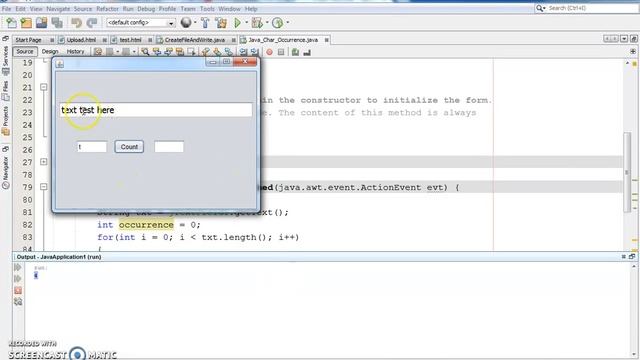The height and width of the screenshot is (360, 640).
Task: Close the Upload.html tab
Action: coord(104,40)
